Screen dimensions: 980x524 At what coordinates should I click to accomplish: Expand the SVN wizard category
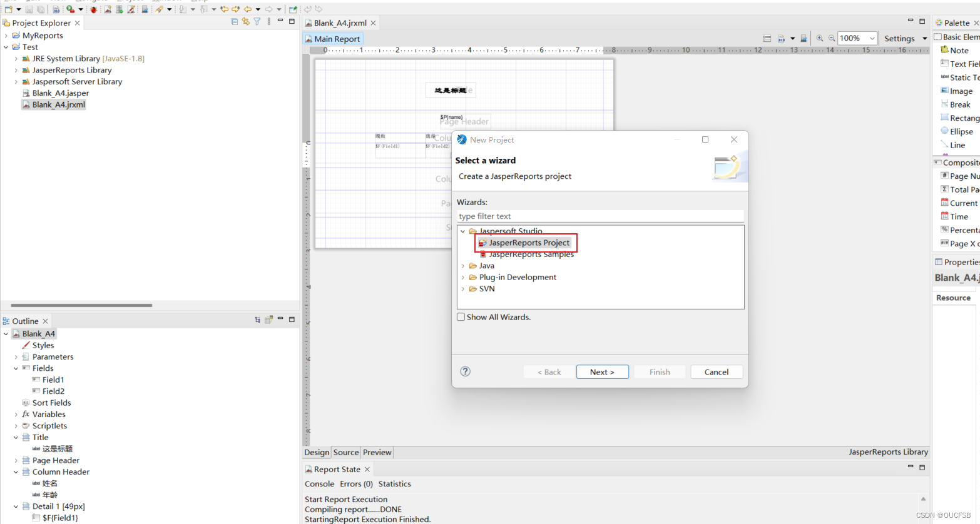(x=463, y=289)
